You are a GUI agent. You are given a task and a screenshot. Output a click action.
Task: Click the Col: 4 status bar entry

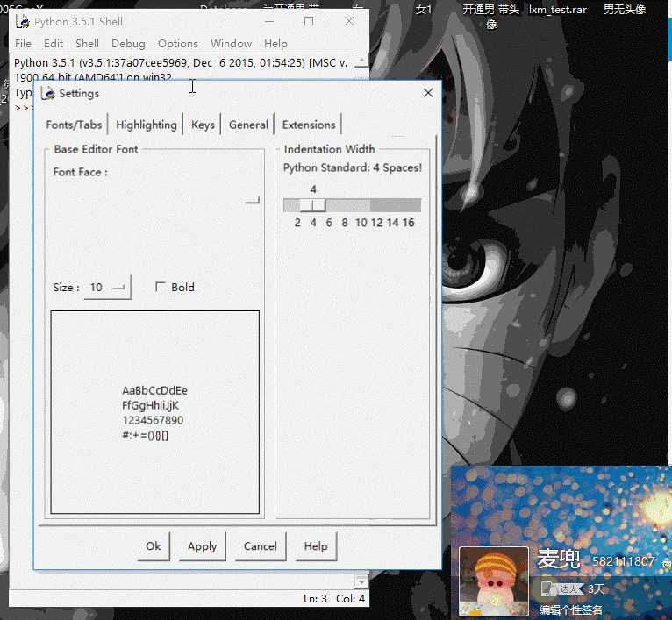pyautogui.click(x=350, y=599)
